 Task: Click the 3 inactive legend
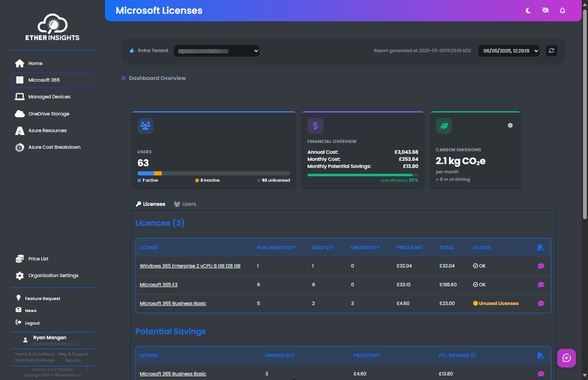208,180
